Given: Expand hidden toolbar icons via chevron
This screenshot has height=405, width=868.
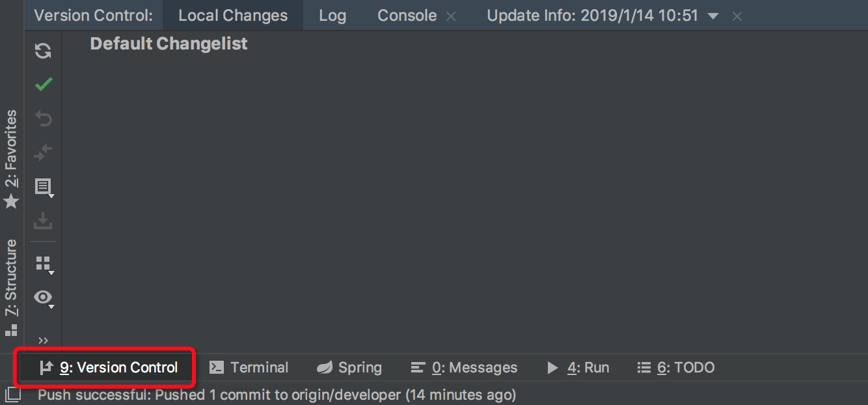Looking at the screenshot, I should pyautogui.click(x=43, y=340).
